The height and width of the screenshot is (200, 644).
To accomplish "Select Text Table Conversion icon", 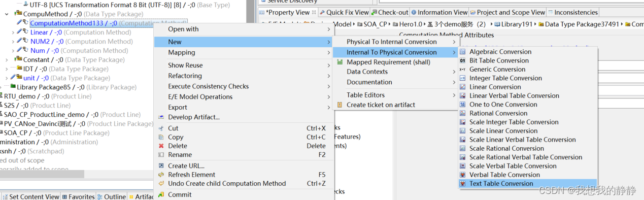I will pyautogui.click(x=462, y=184).
